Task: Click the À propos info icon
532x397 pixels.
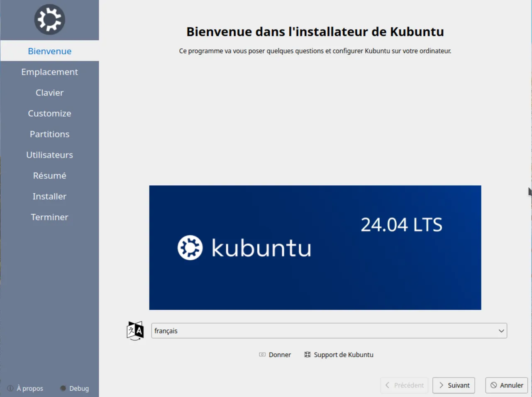Action: click(x=10, y=388)
